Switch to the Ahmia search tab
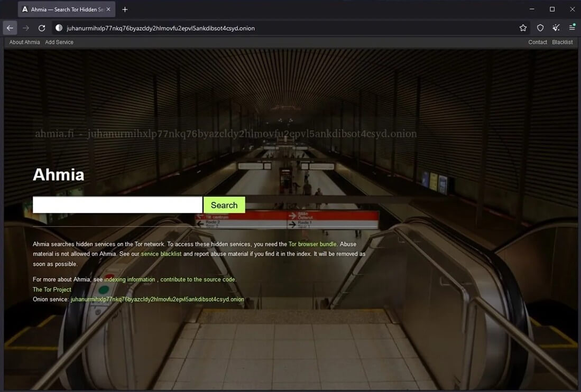Screen dimensions: 581x392 click(x=63, y=9)
